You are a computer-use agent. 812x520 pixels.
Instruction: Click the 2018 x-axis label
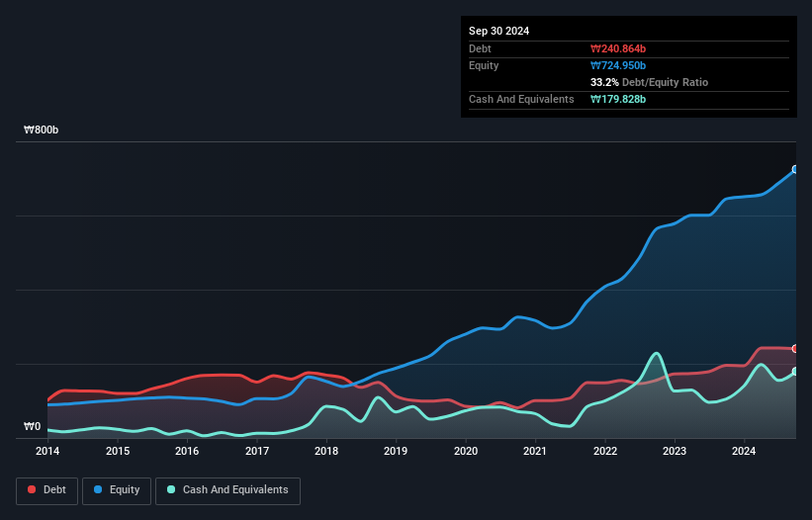coord(326,451)
